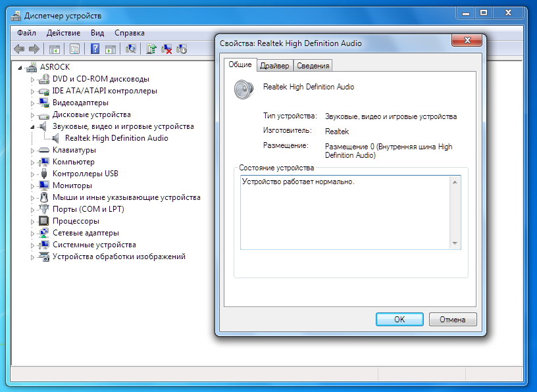Expand the Мониторы node
The width and height of the screenshot is (537, 392).
point(32,186)
